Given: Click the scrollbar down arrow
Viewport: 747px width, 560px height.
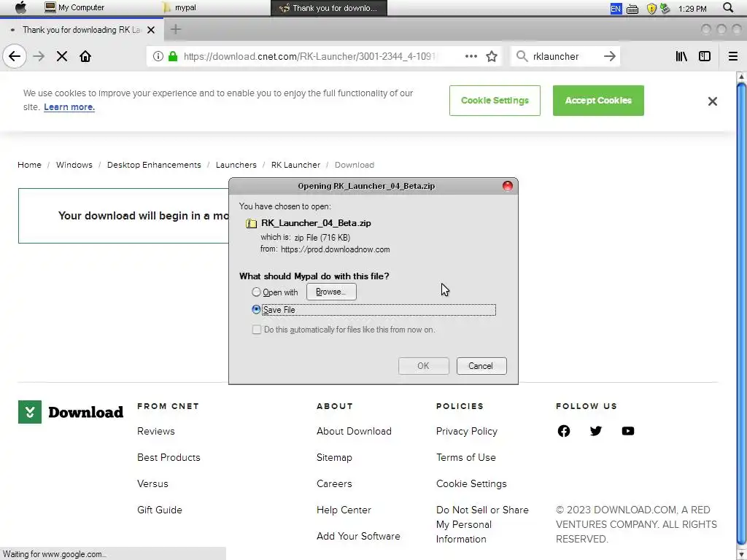Looking at the screenshot, I should point(741,555).
